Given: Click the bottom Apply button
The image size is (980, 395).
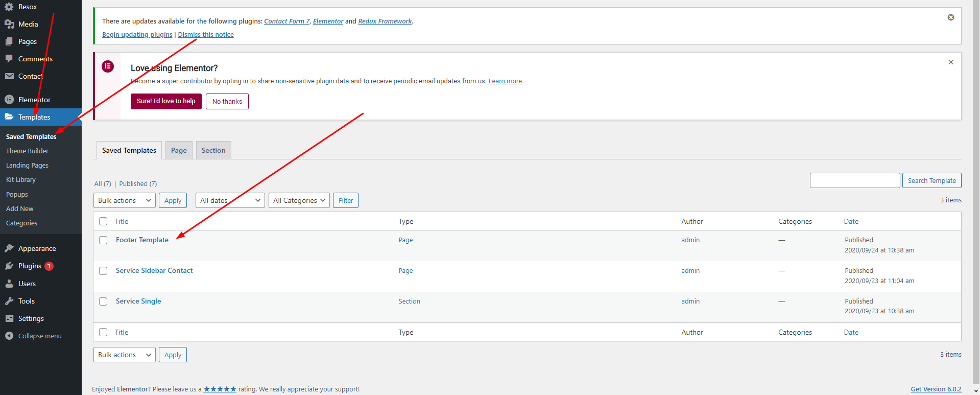Looking at the screenshot, I should click(x=173, y=355).
